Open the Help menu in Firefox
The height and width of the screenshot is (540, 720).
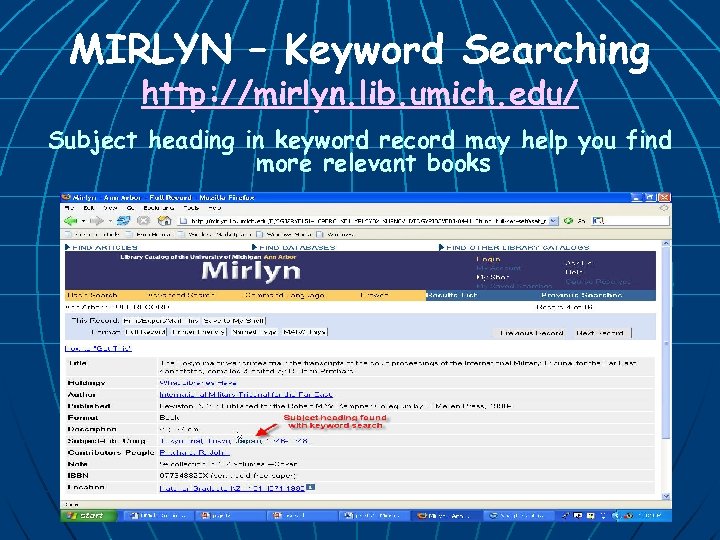[215, 208]
